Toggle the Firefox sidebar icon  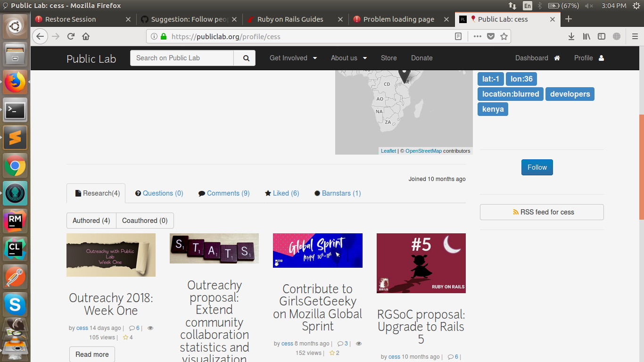coord(602,36)
